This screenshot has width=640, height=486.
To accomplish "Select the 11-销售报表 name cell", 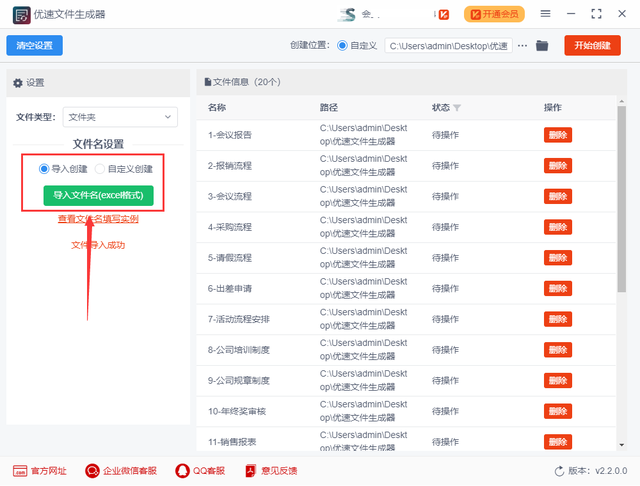I will tap(232, 442).
